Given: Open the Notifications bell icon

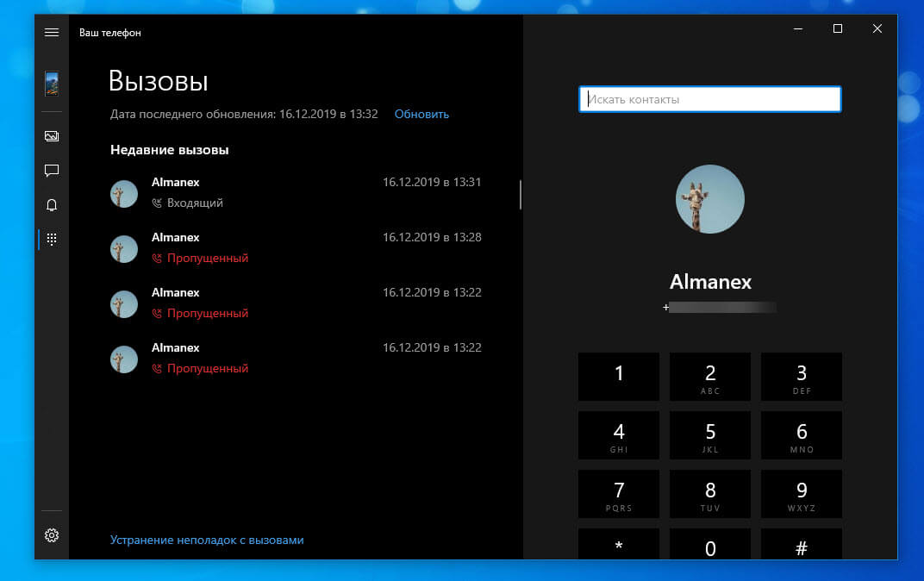Looking at the screenshot, I should (x=52, y=205).
